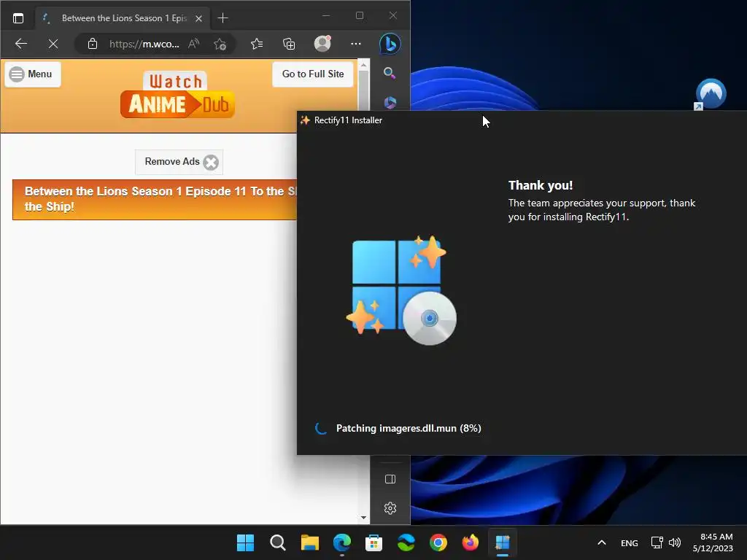Open the Edge profile avatar
The width and height of the screenshot is (747, 560).
coord(322,44)
